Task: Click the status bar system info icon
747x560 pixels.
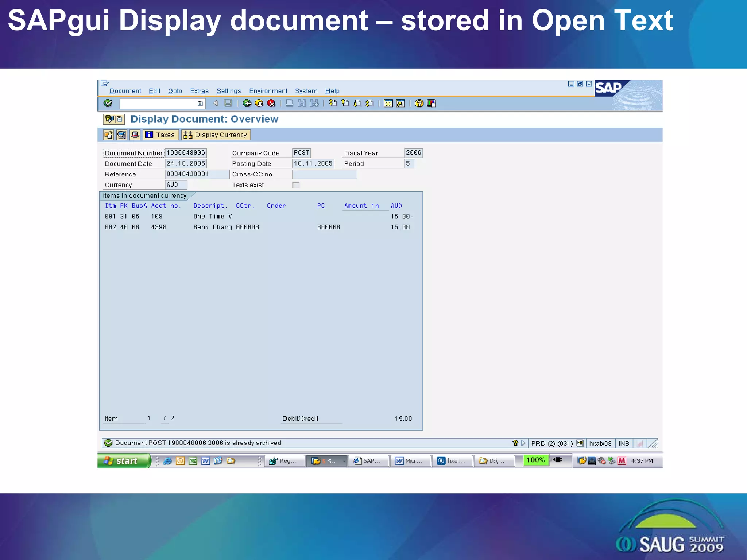Action: tap(580, 443)
